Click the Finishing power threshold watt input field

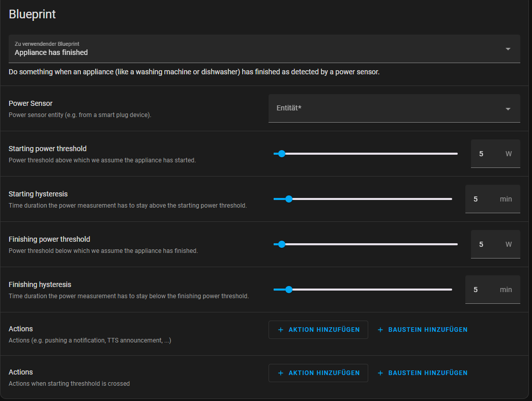pos(495,244)
